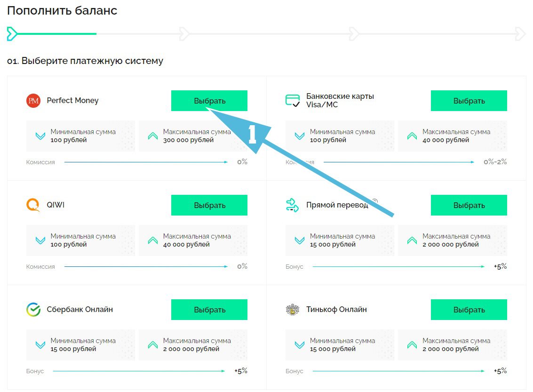The height and width of the screenshot is (392, 533).
Task: Click the second progress step arrow
Action: pos(184,34)
